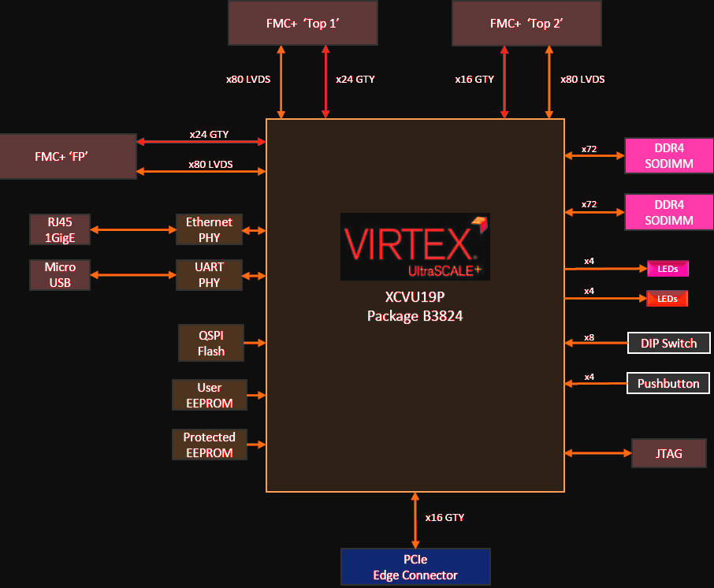
Task: Click the FMC+ 'Top 2' block
Action: click(x=526, y=23)
